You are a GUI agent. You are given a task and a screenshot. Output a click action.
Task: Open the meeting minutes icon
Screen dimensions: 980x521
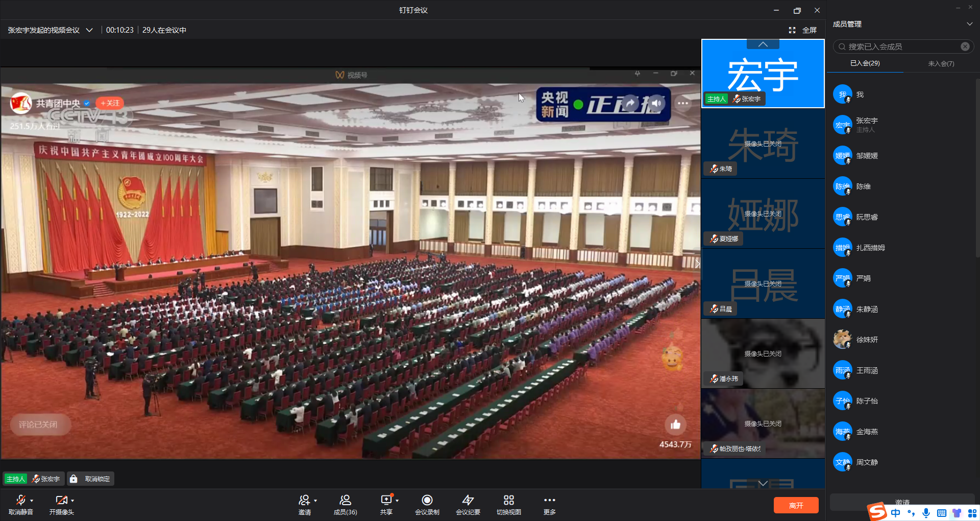pyautogui.click(x=468, y=500)
